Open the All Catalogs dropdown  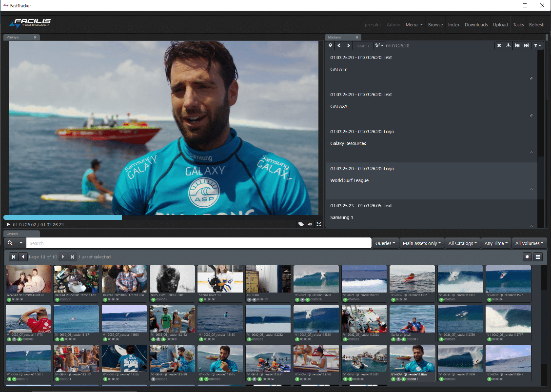(x=463, y=243)
